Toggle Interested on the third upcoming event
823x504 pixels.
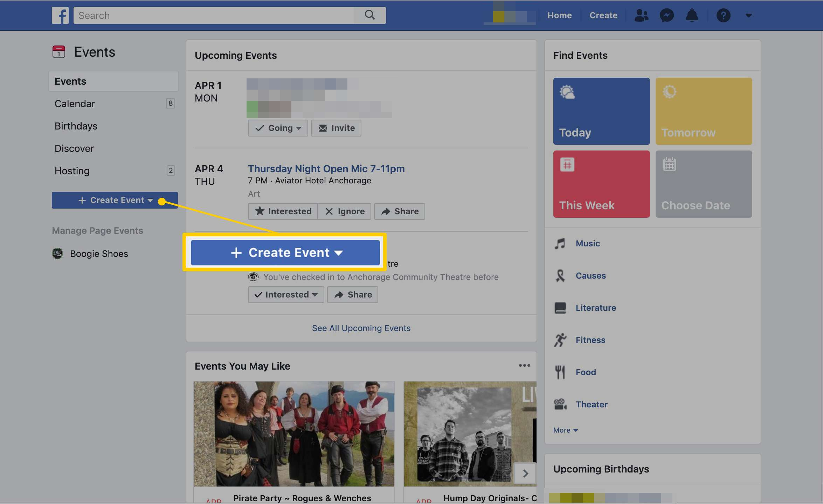tap(285, 294)
